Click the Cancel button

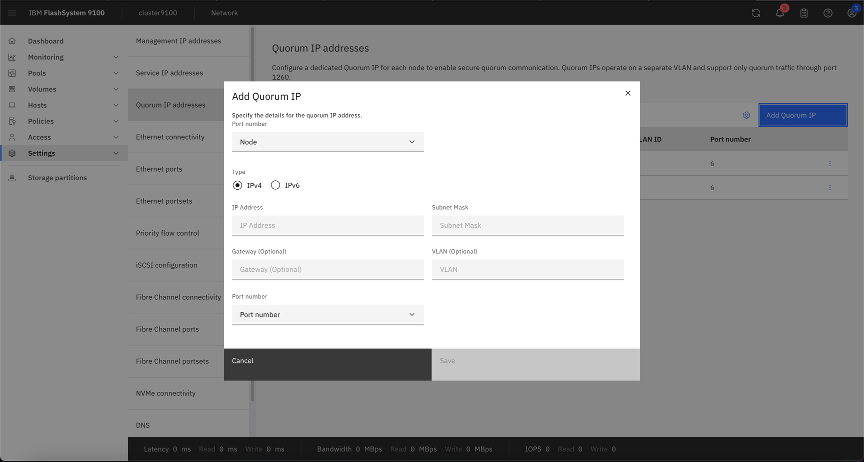328,364
